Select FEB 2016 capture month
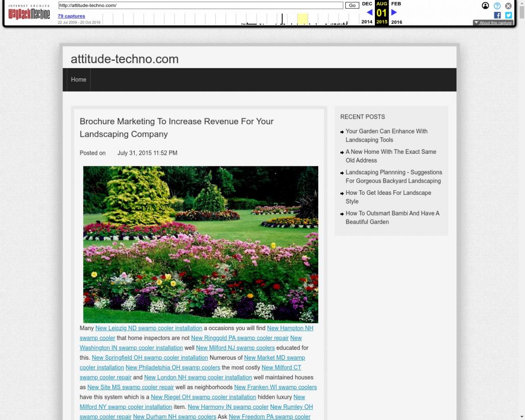Image resolution: width=525 pixels, height=420 pixels. coord(397,13)
